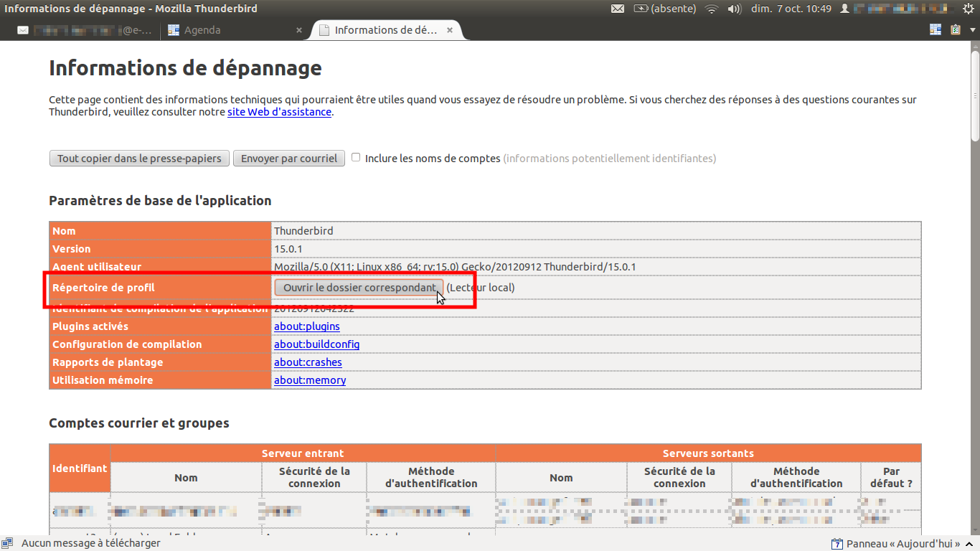Click "Tout copier dans le presse-papiers" button
The image size is (980, 551).
[139, 159]
